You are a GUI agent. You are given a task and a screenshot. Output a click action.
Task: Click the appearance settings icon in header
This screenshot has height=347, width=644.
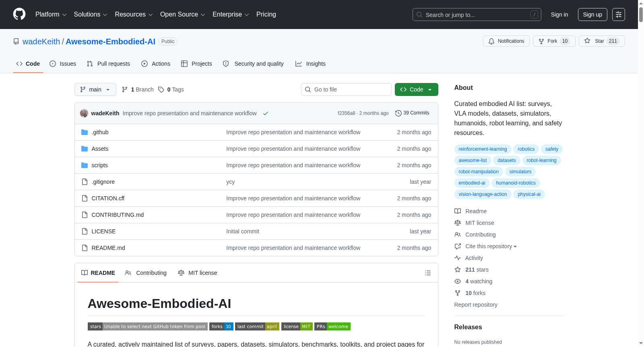pos(619,15)
